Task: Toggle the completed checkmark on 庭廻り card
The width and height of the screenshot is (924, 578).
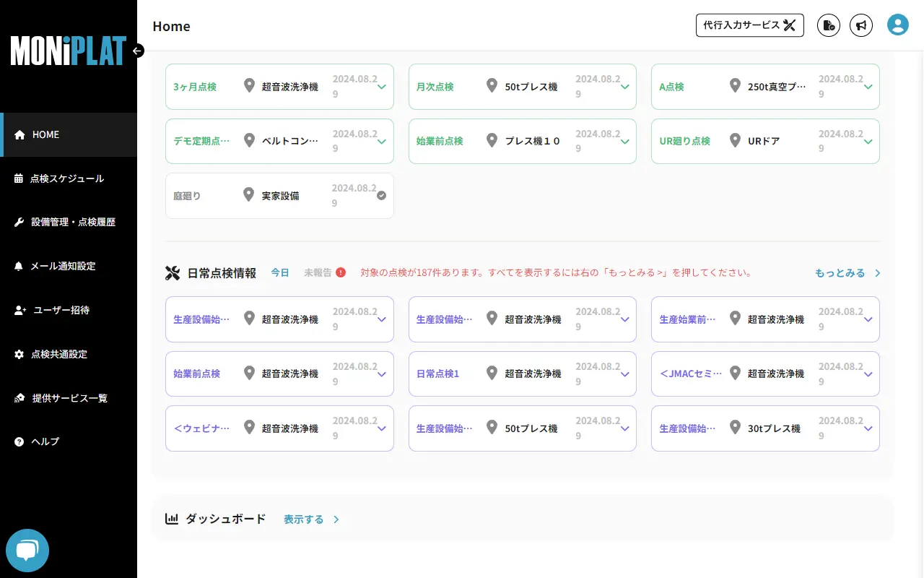Action: (x=381, y=194)
